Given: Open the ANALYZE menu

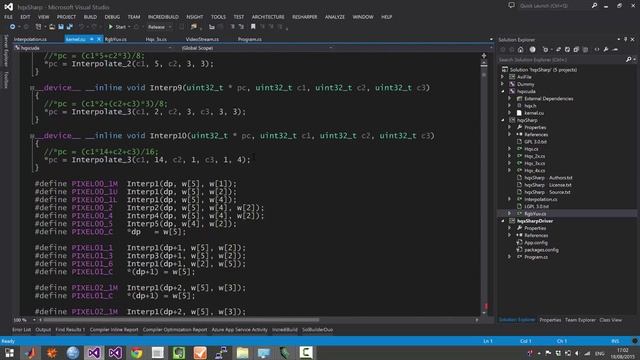Looking at the screenshot, I should point(335,17).
